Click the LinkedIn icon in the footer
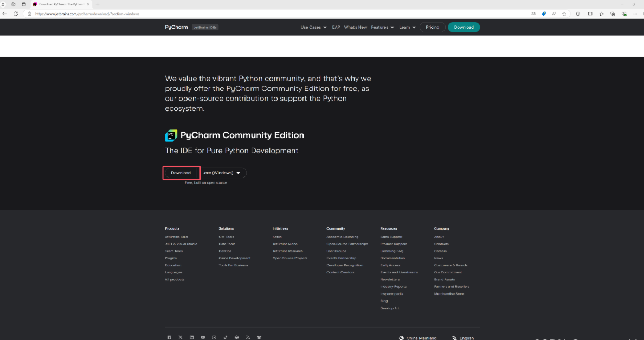The image size is (644, 340). coord(192,337)
